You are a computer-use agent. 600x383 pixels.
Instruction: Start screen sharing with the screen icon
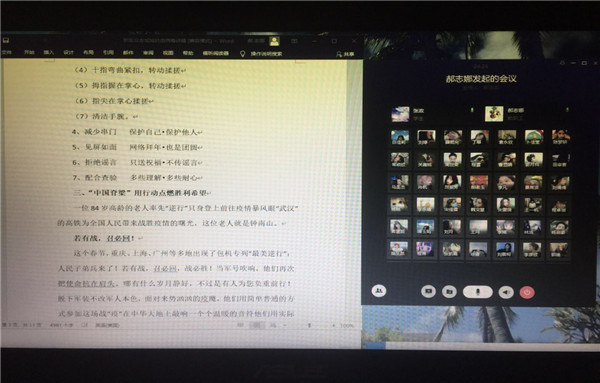[x=428, y=292]
